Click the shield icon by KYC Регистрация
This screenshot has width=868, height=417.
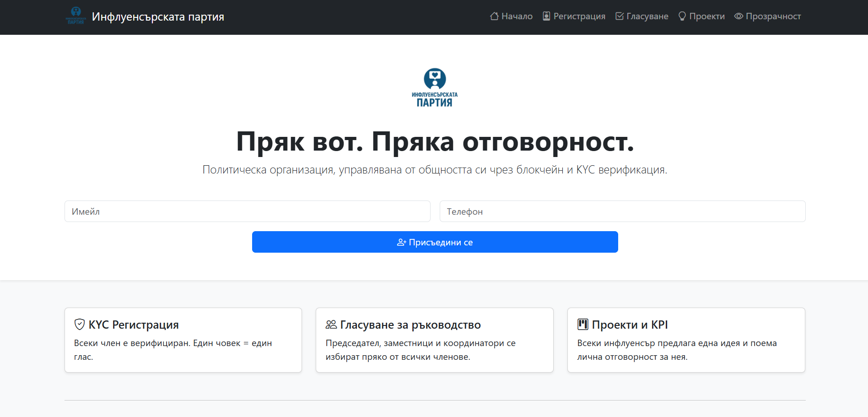[x=80, y=325]
